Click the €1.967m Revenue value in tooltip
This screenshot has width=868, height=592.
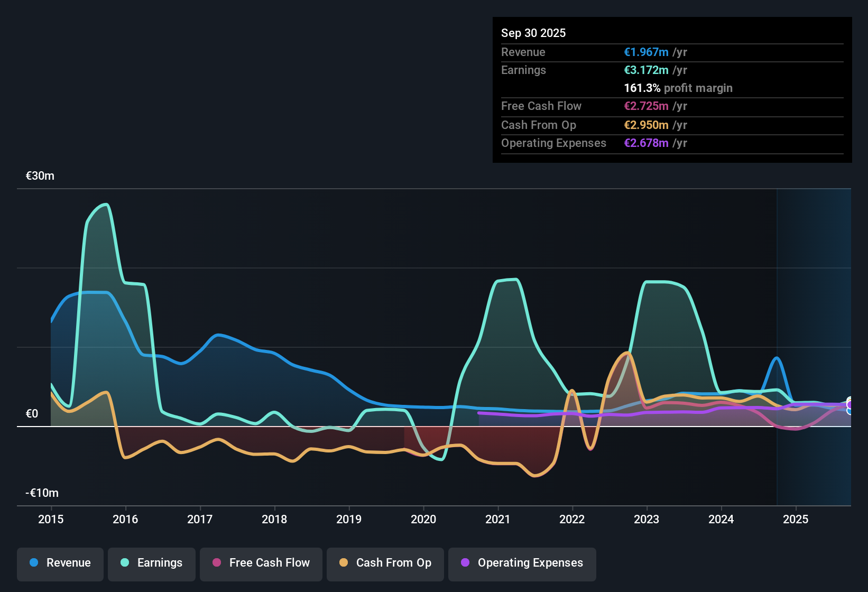tap(646, 52)
